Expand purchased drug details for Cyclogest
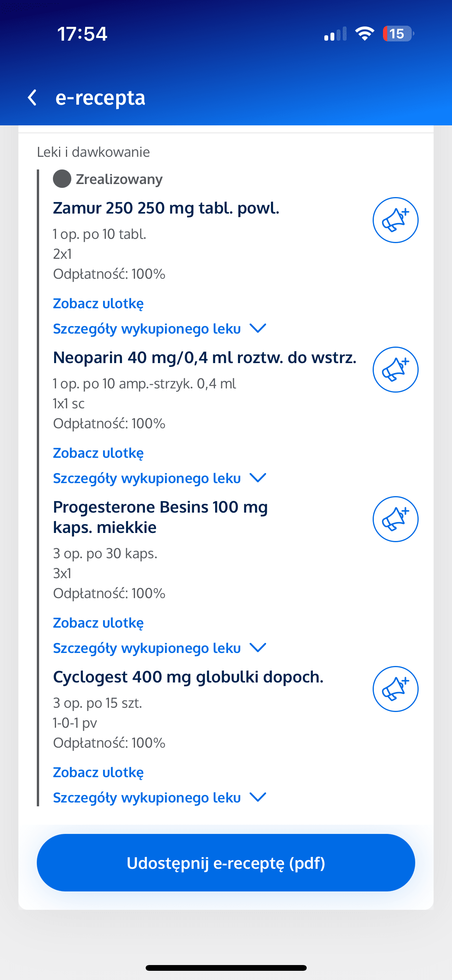The width and height of the screenshot is (452, 980). (159, 798)
